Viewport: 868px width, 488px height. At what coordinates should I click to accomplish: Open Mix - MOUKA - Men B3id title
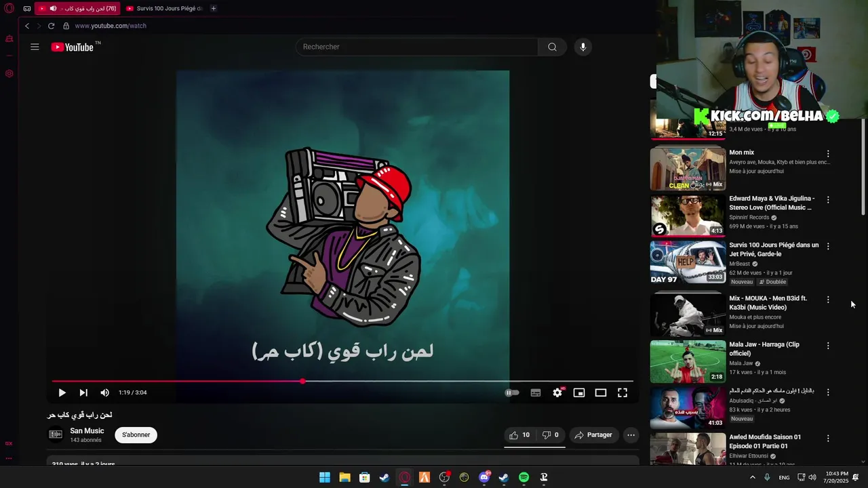tap(768, 303)
